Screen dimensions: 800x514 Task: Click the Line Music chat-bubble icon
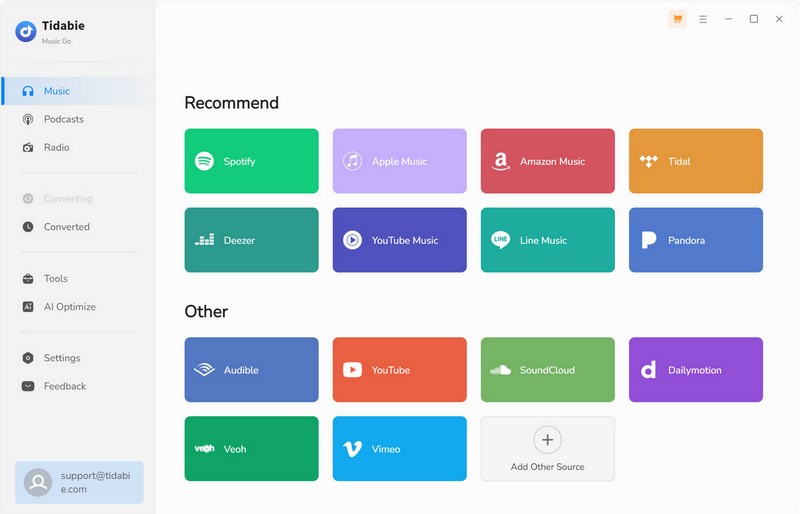coord(500,240)
